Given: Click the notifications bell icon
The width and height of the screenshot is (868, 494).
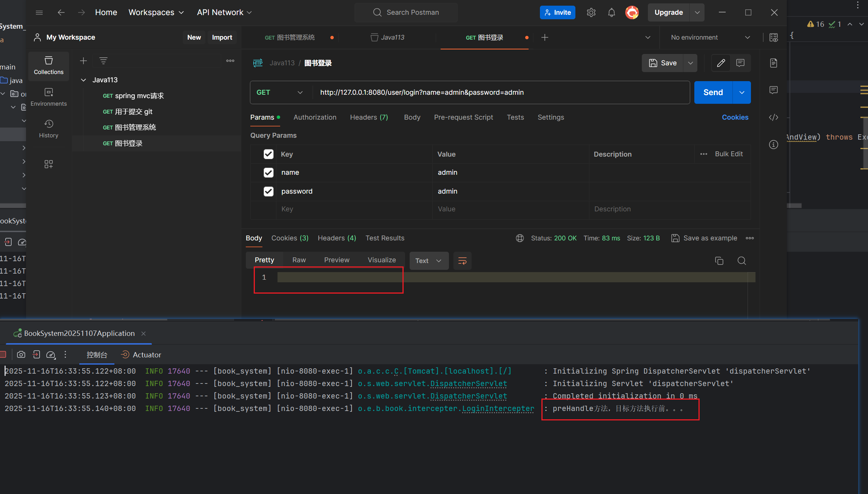Looking at the screenshot, I should pos(611,12).
